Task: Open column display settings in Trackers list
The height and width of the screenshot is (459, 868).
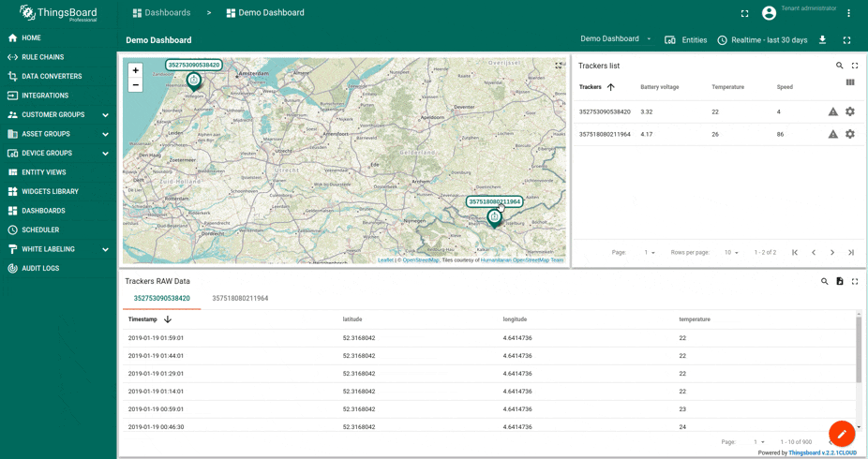Action: [850, 82]
